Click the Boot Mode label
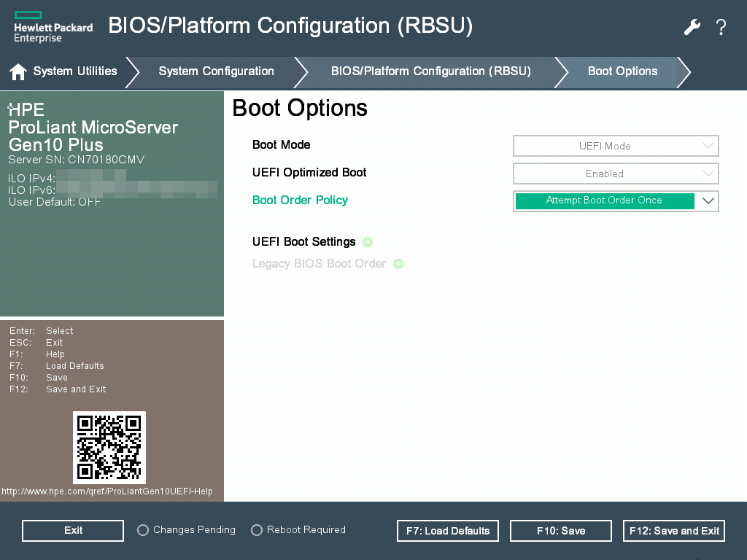The width and height of the screenshot is (747, 560). tap(281, 145)
